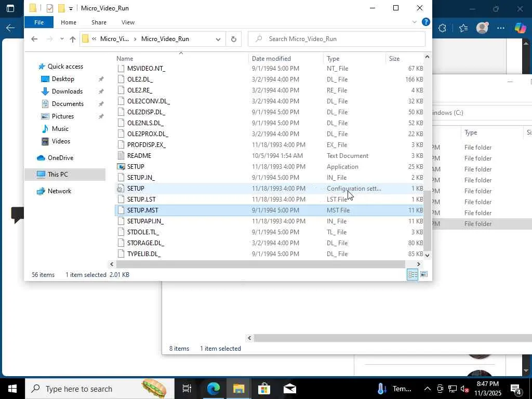Select the SETUP configuration settings file icon
The image size is (532, 399).
(x=121, y=188)
